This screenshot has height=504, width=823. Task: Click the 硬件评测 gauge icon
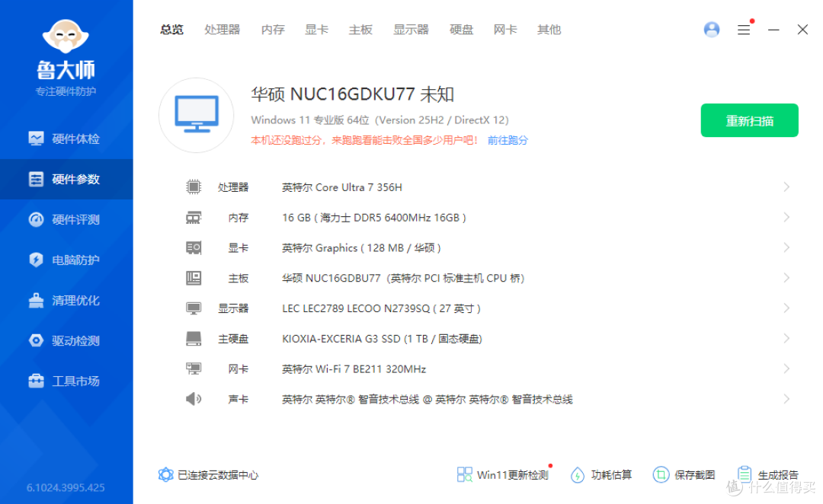[x=37, y=220]
